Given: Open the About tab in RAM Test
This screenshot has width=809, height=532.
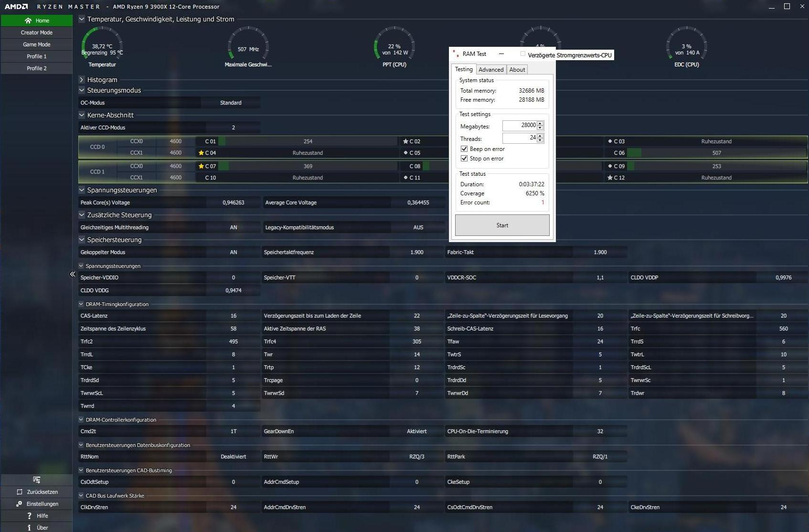Looking at the screenshot, I should tap(517, 70).
